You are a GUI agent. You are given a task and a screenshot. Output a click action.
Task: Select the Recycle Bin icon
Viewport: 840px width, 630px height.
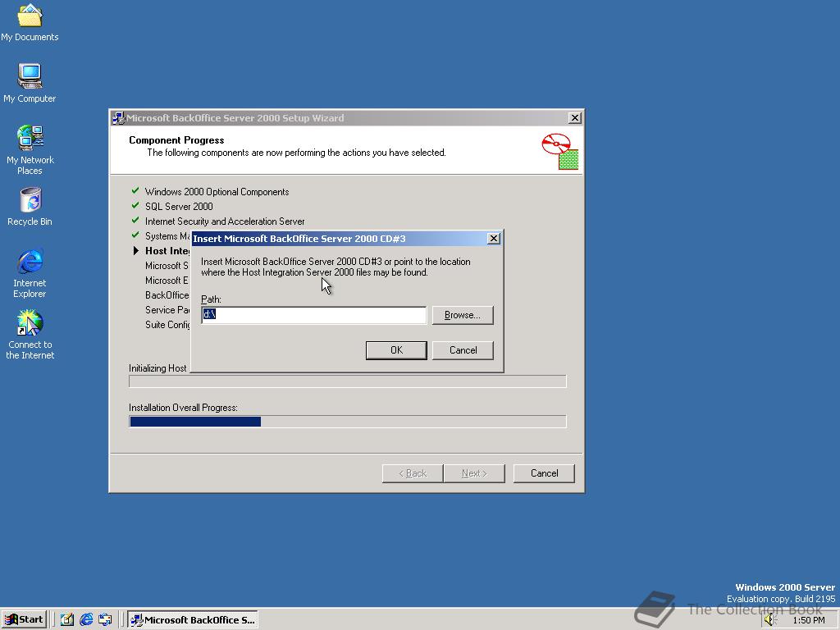[x=30, y=206]
